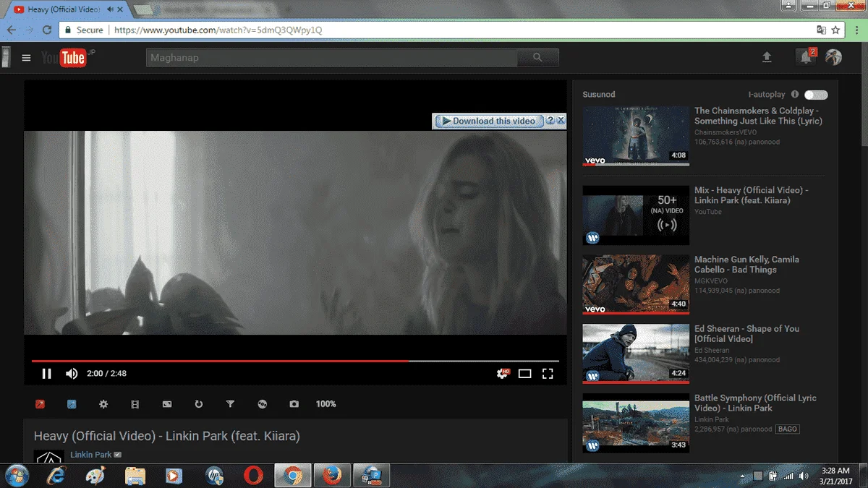Open Ed Sheeran Shape of You thumbnail
Viewport: 868px width, 488px height.
[636, 354]
